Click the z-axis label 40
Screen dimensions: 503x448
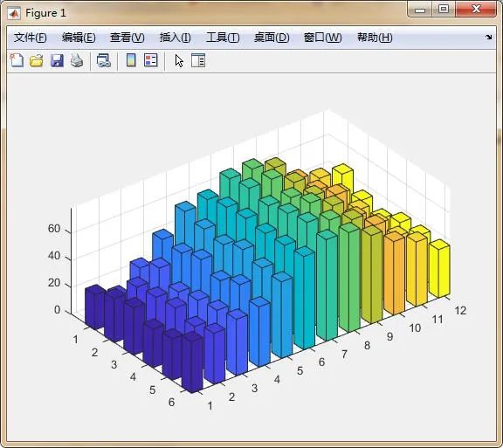[x=54, y=256]
